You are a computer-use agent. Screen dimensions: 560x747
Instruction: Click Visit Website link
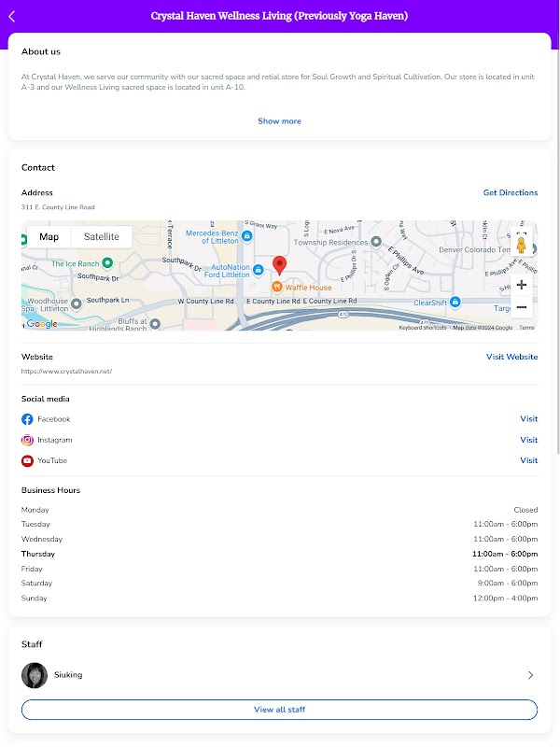click(511, 357)
